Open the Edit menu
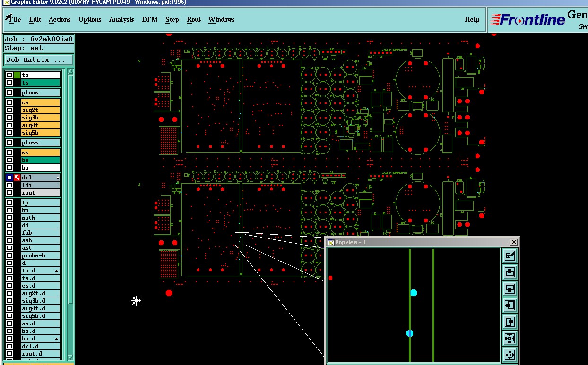The image size is (588, 365). point(35,19)
